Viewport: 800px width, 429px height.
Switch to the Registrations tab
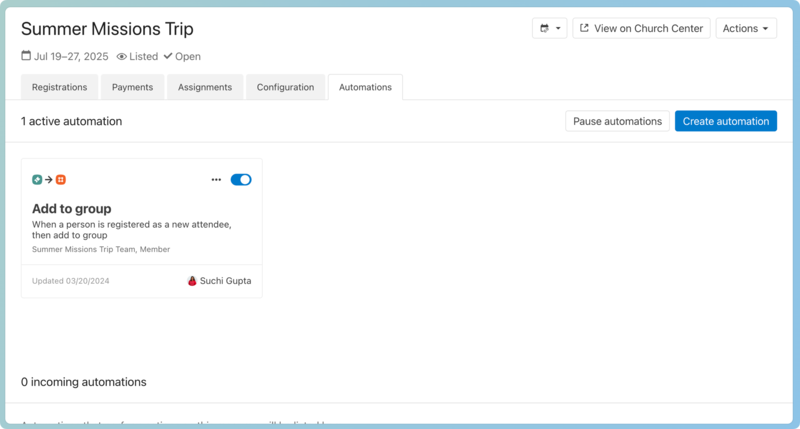(59, 87)
